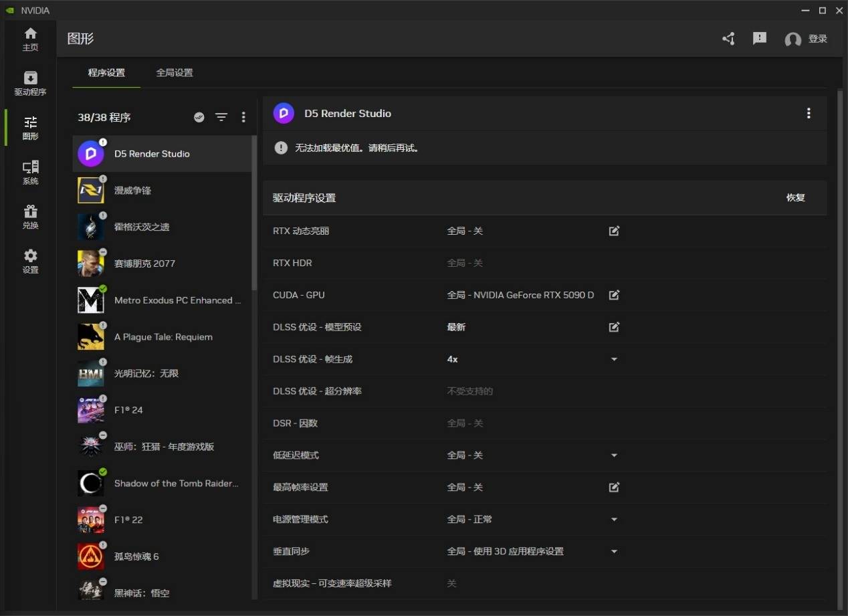
Task: Open the feedback notification icon
Action: [759, 39]
